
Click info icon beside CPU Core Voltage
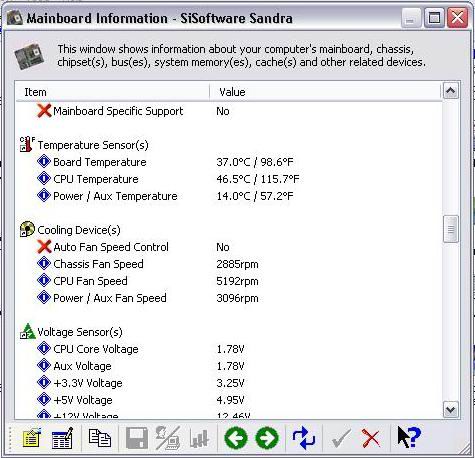[44, 349]
